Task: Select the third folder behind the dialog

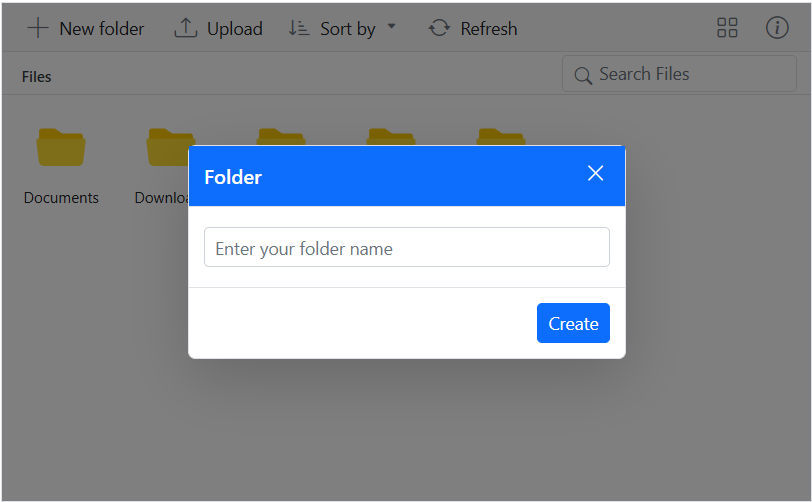Action: click(x=281, y=136)
